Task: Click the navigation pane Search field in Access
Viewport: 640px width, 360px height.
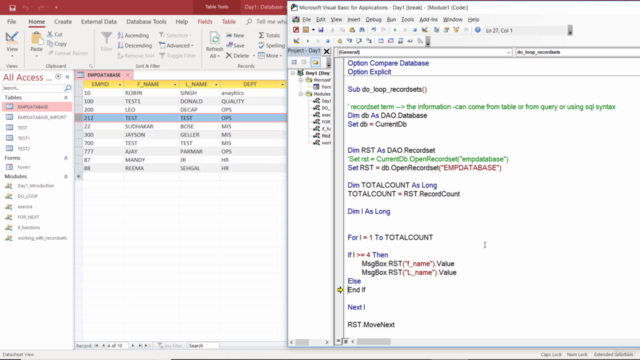Action: point(33,88)
